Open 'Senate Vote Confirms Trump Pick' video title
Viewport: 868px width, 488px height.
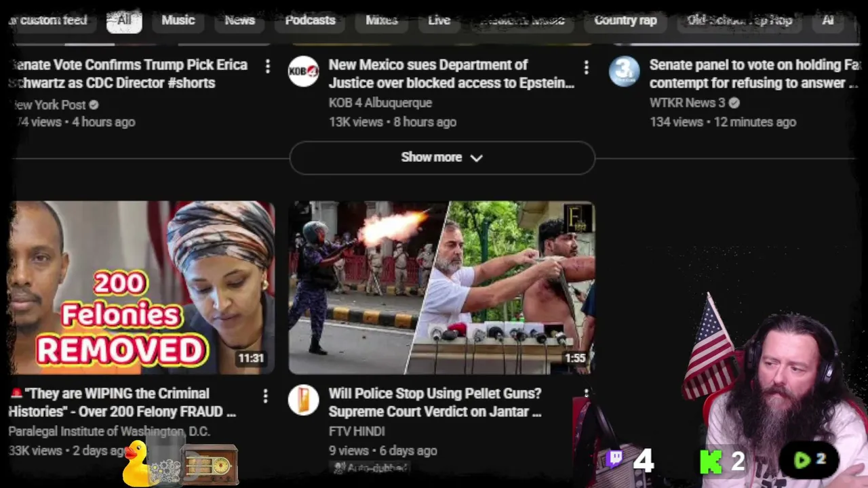click(x=128, y=74)
